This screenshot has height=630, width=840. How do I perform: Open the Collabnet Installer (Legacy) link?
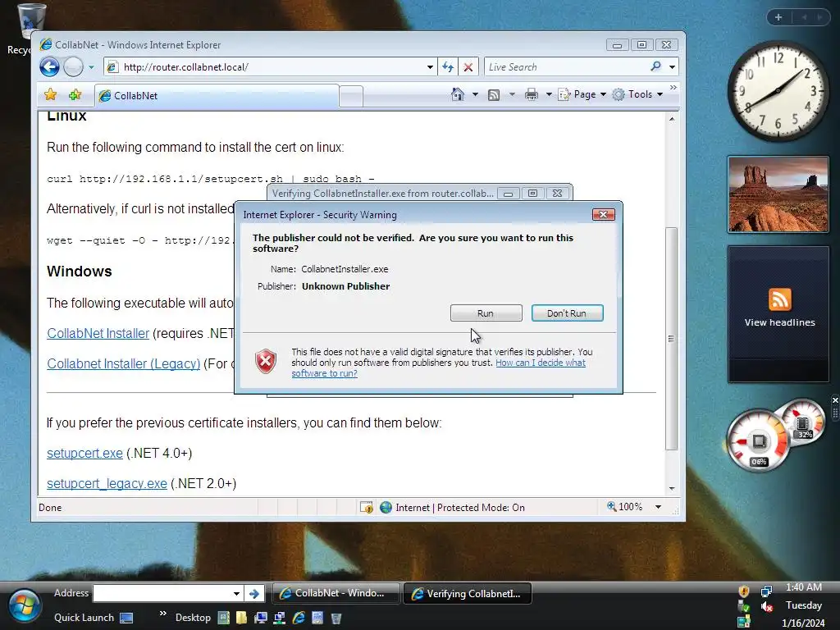(x=124, y=363)
